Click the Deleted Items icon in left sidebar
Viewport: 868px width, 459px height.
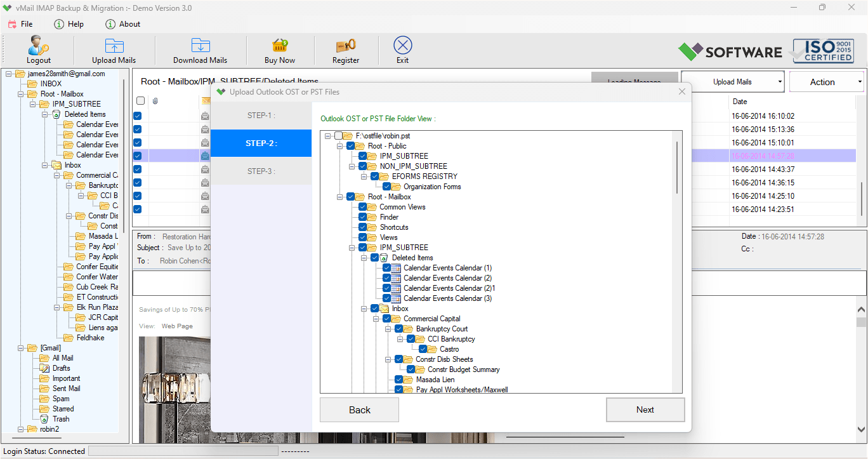56,114
